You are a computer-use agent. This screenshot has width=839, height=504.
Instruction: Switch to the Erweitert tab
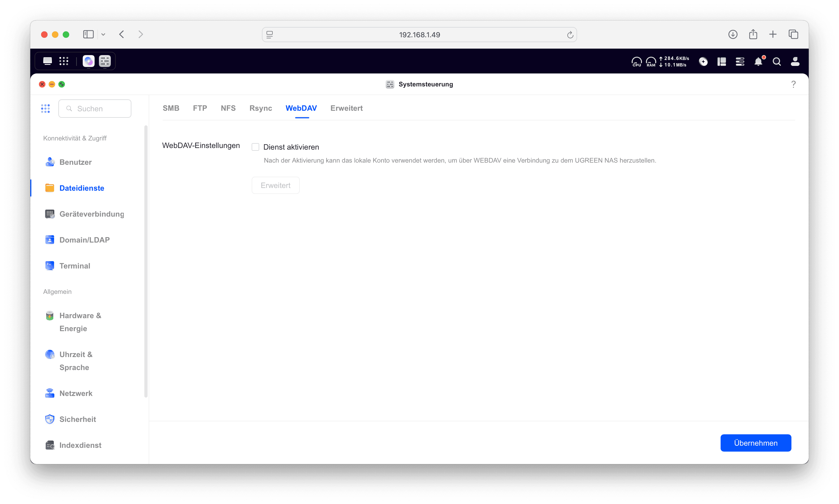click(x=346, y=108)
